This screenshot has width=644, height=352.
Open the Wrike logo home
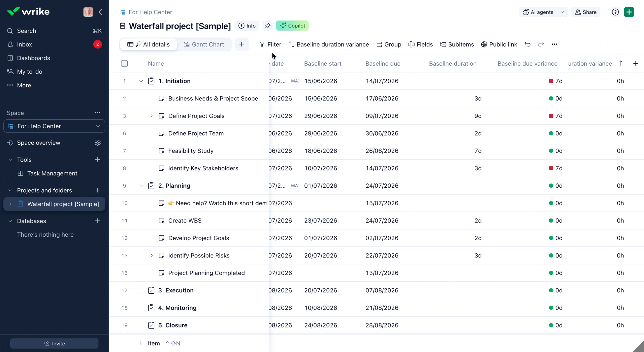click(x=28, y=12)
